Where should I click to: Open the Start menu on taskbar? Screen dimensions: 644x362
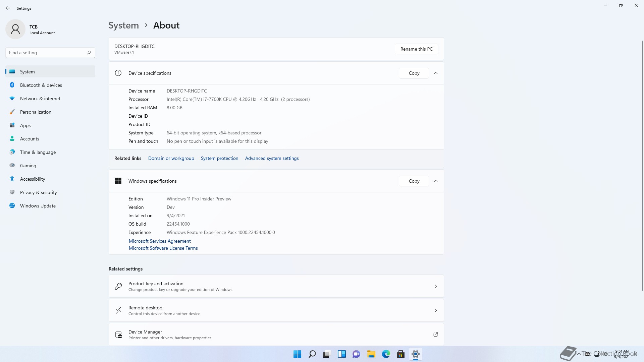tap(297, 354)
